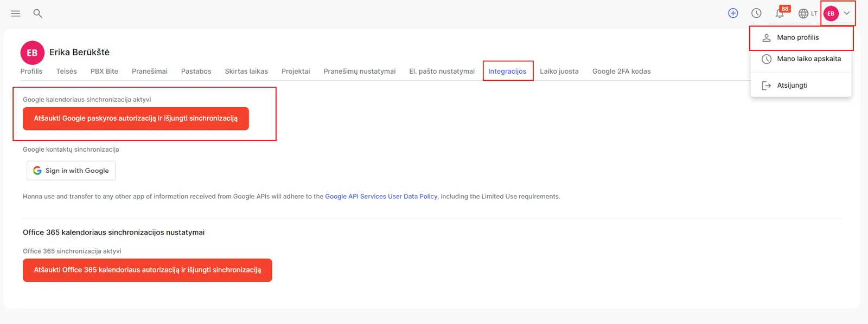Select Mano profilis menu entry

point(801,37)
